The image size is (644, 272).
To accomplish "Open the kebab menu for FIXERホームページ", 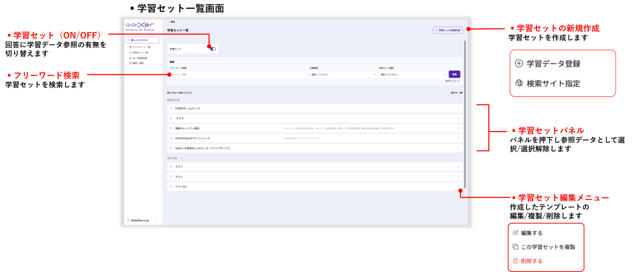I will pos(458,108).
